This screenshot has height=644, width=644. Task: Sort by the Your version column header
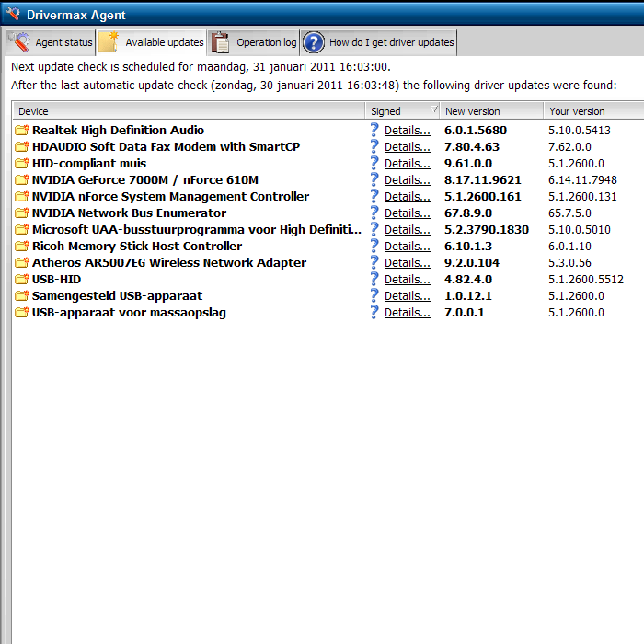coord(594,111)
